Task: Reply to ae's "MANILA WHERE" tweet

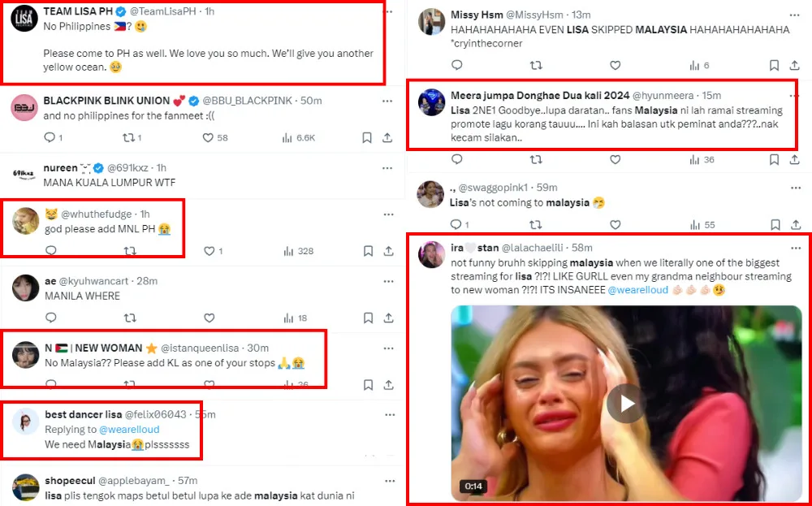Action: tap(50, 318)
